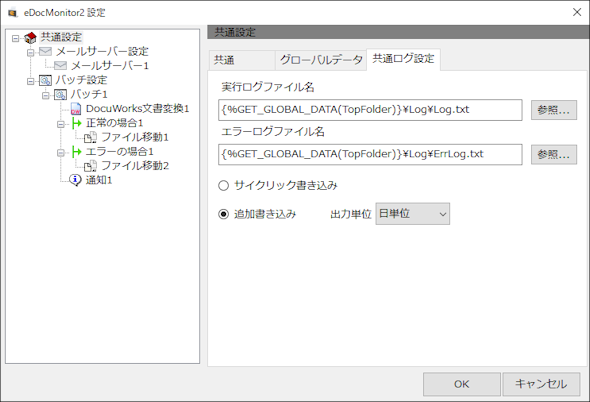Switch to the グローバルデータ tab
The image size is (590, 402).
click(x=321, y=59)
